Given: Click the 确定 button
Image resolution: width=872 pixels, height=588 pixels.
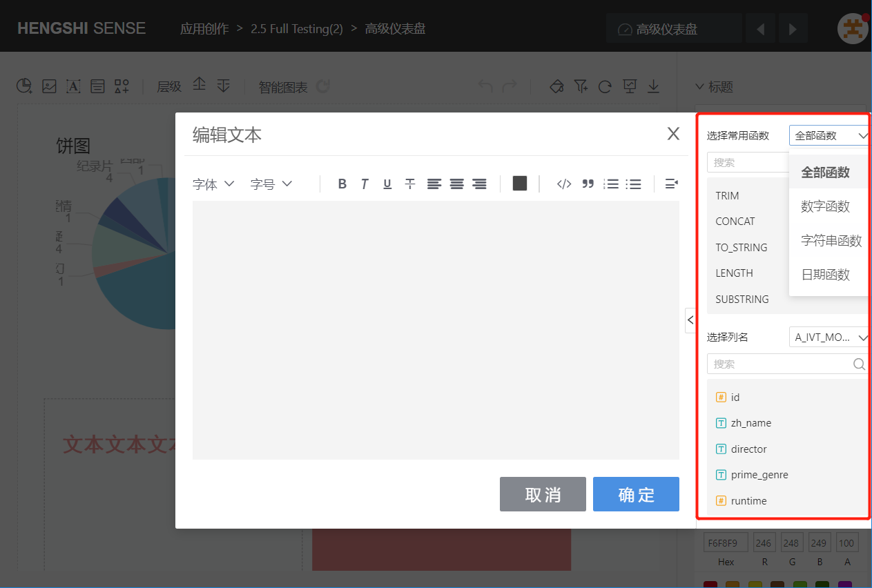Looking at the screenshot, I should [636, 494].
